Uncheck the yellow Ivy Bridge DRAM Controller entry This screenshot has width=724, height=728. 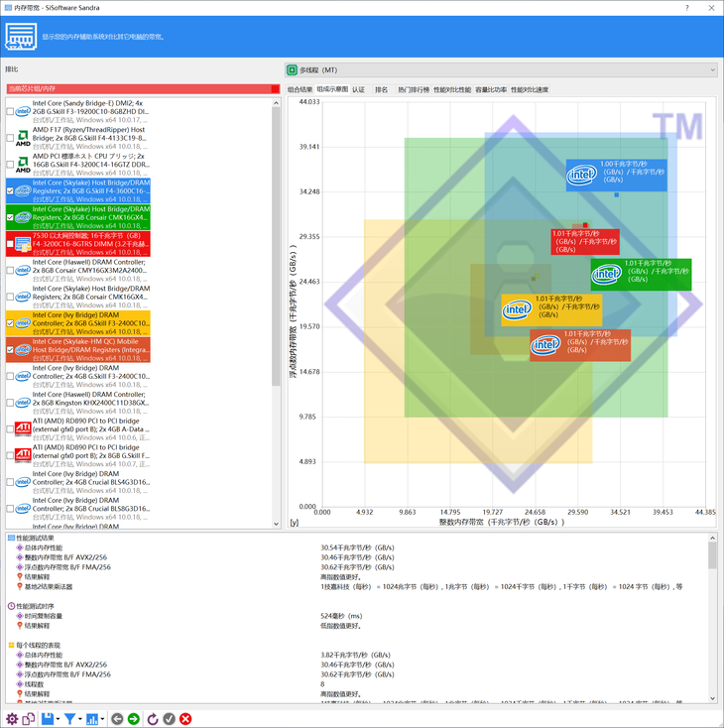click(x=10, y=323)
